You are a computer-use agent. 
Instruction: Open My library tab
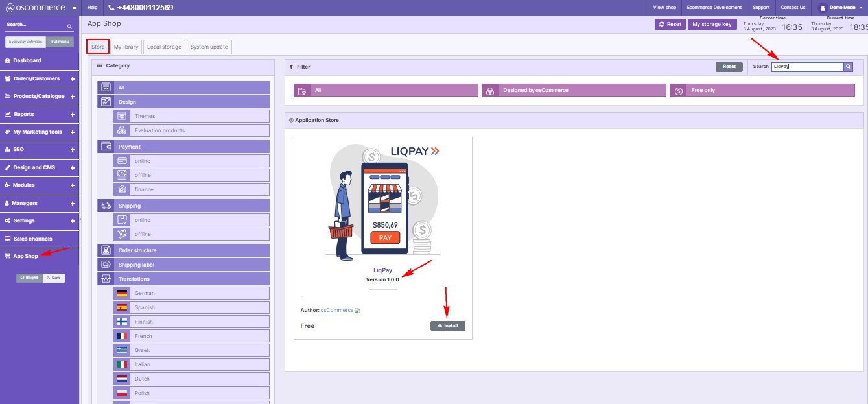pos(126,47)
